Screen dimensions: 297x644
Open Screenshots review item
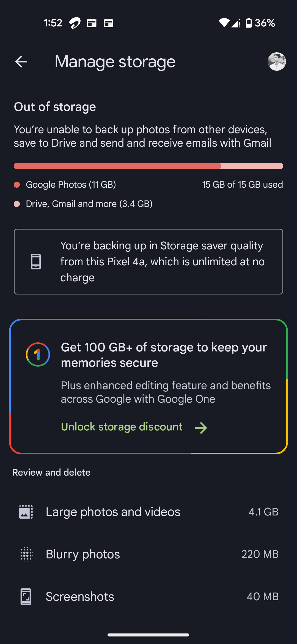pyautogui.click(x=148, y=597)
